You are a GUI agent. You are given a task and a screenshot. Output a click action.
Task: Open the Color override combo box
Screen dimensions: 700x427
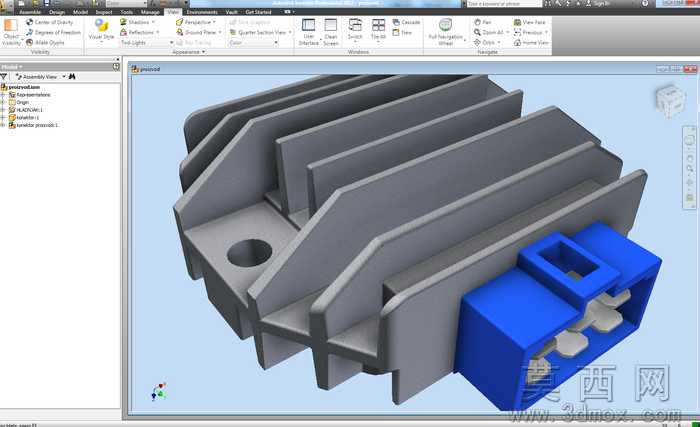[253, 43]
